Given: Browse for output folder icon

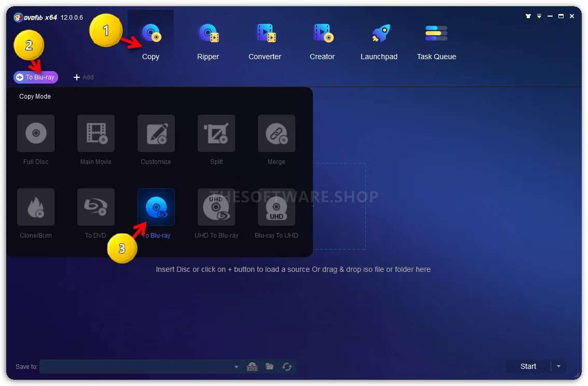Looking at the screenshot, I should coord(270,366).
